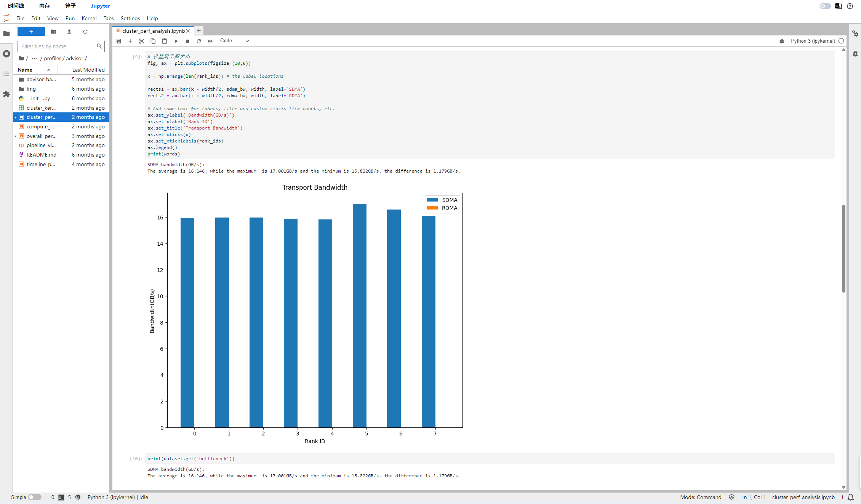Click the notifications bell icon

pyautogui.click(x=851, y=497)
